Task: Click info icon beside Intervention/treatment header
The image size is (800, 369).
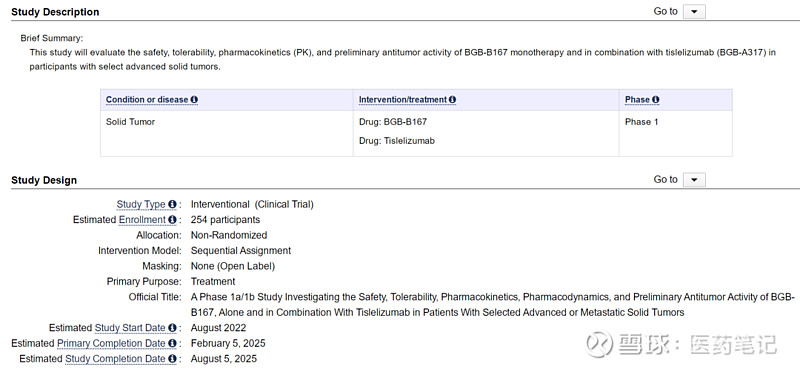Action: coord(452,100)
